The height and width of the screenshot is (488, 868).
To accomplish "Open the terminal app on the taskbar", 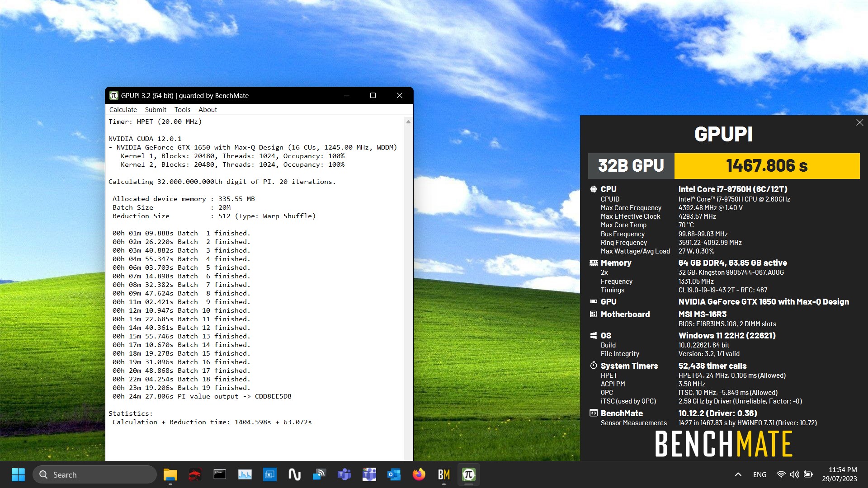I will pos(220,474).
